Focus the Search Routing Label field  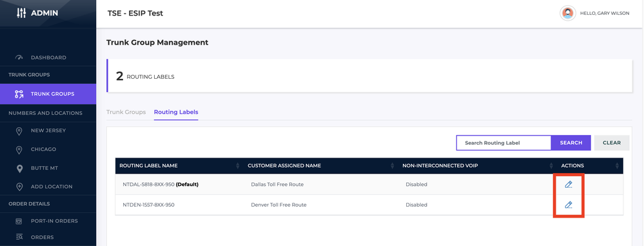point(503,143)
